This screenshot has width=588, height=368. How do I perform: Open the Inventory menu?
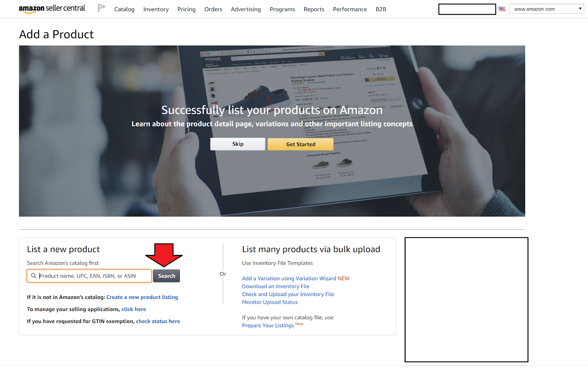point(156,9)
